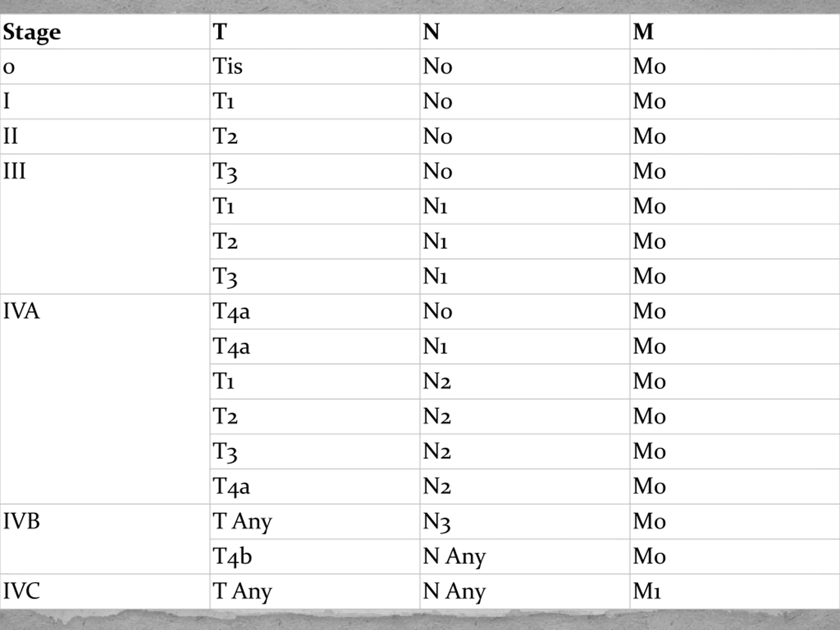Click the bold T column header
840x630 pixels.
pos(315,31)
